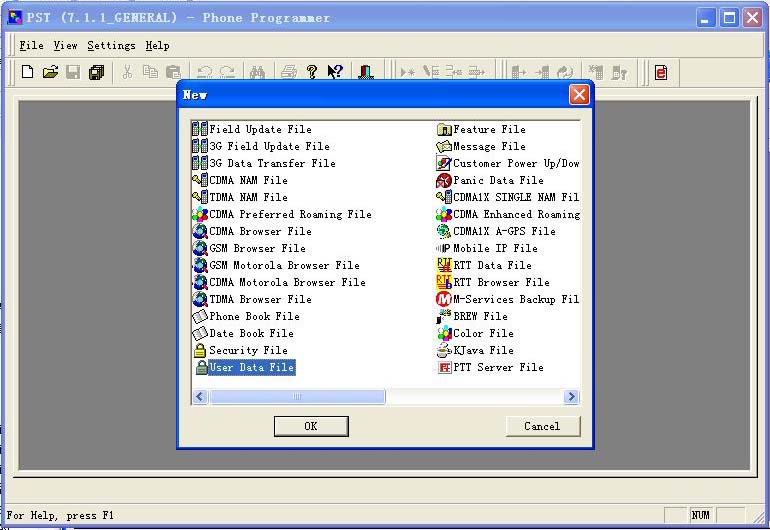Click the Open folder toolbar icon
770x530 pixels.
(x=50, y=72)
